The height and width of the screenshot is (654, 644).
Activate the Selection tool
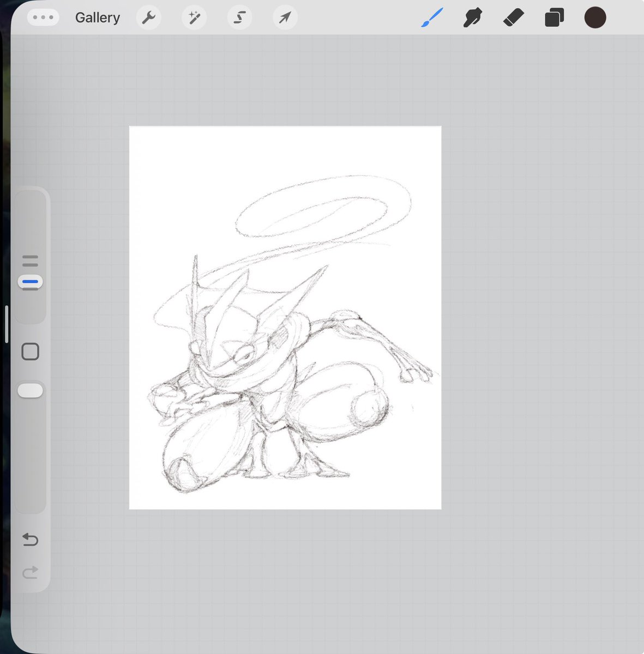click(239, 17)
